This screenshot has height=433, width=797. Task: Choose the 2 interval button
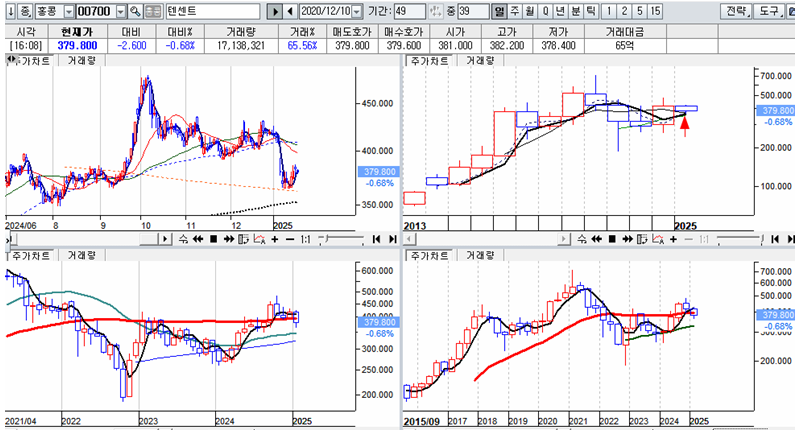pyautogui.click(x=624, y=11)
